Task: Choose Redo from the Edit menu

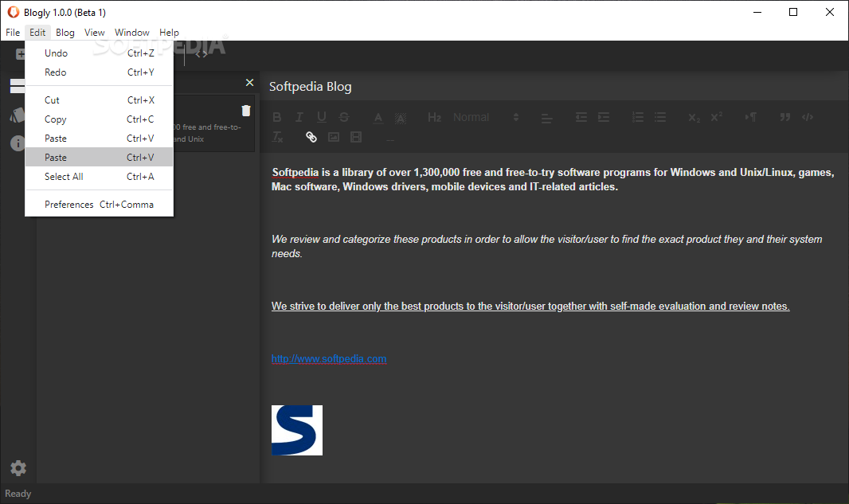Action: (x=99, y=72)
